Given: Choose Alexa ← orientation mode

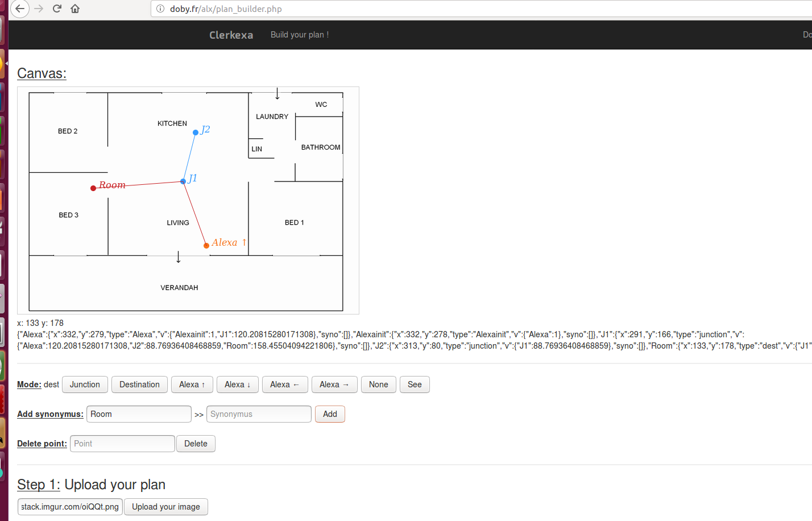Looking at the screenshot, I should coord(285,384).
